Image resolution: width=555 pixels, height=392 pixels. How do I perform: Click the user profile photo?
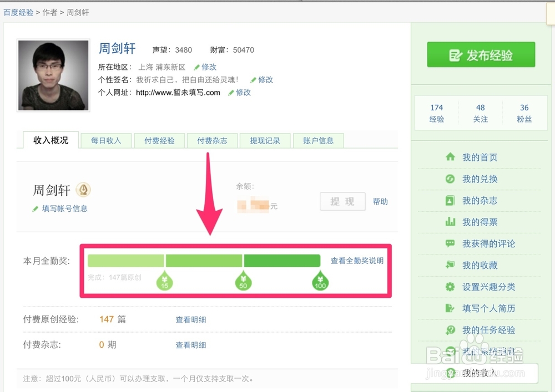53,75
